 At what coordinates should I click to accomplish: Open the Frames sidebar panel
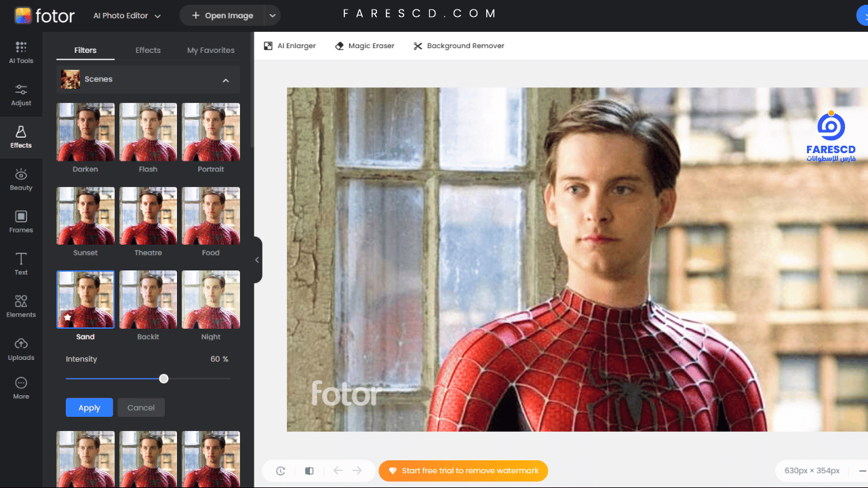click(x=21, y=222)
